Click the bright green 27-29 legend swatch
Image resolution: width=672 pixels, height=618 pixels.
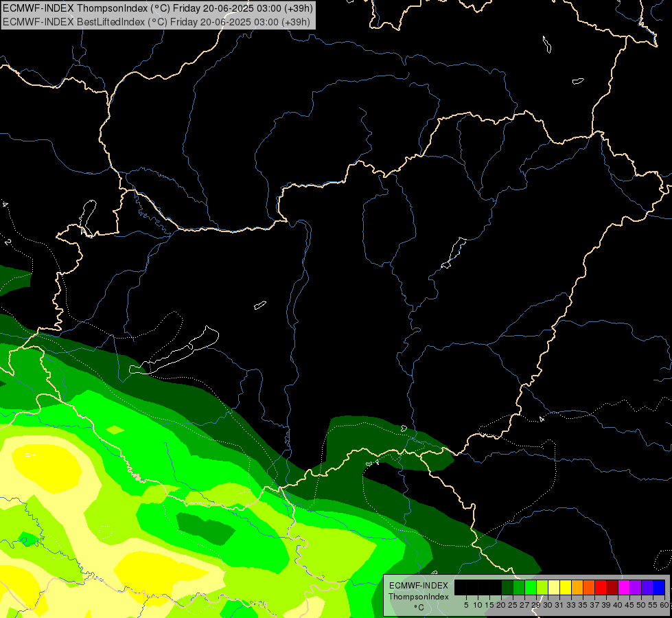pyautogui.click(x=531, y=587)
